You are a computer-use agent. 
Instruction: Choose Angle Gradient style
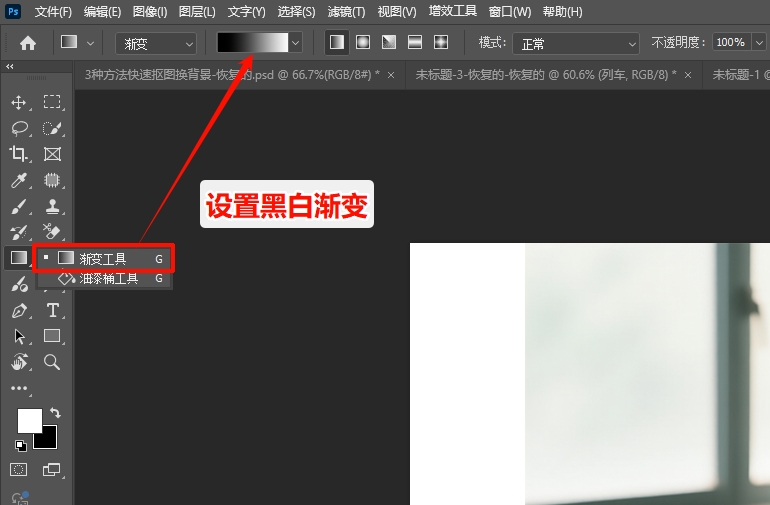(x=389, y=42)
